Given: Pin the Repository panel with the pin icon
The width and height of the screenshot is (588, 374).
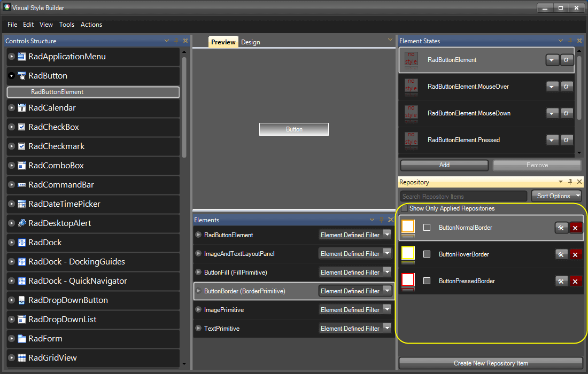Looking at the screenshot, I should click(x=570, y=182).
